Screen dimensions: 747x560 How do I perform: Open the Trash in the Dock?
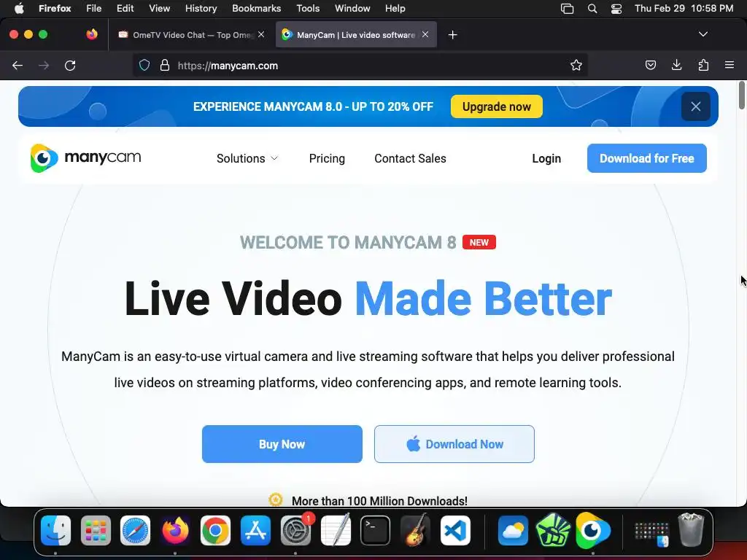pyautogui.click(x=691, y=530)
